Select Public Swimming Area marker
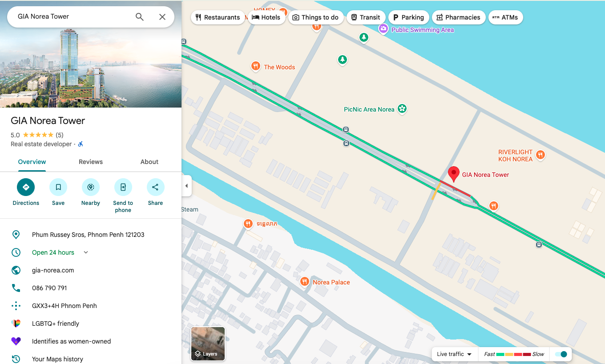The image size is (605, 364). coord(383,29)
